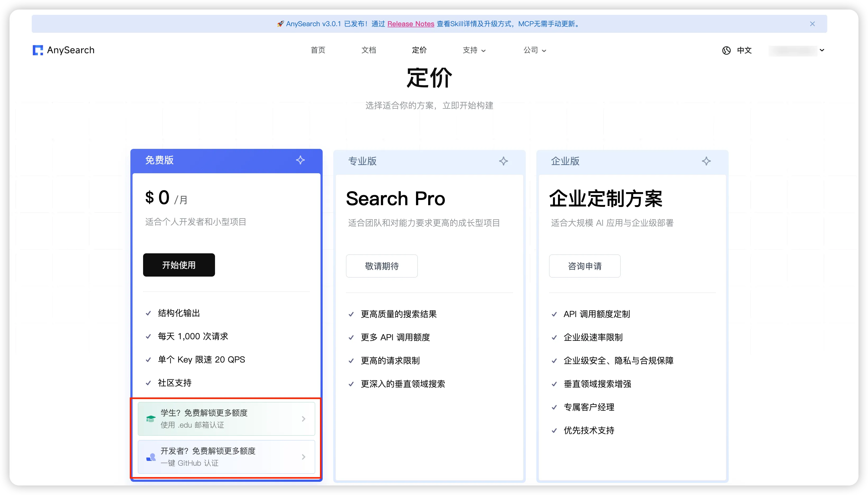Open 文档 in navigation
This screenshot has width=868, height=495.
[x=369, y=50]
